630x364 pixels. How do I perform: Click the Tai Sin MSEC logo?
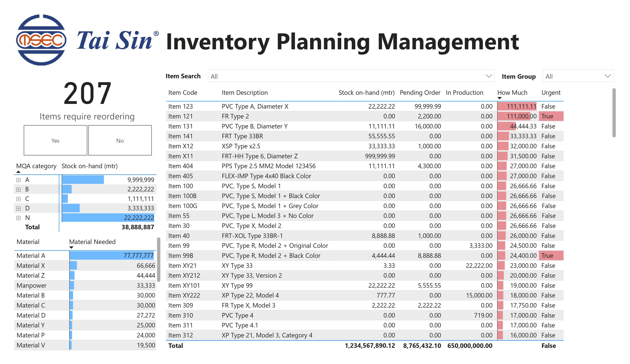coord(87,40)
